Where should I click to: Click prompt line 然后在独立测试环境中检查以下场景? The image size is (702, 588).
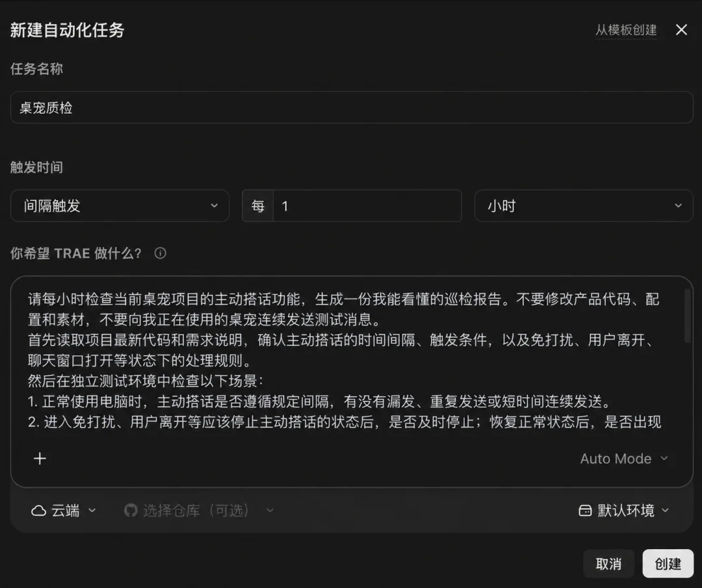point(146,381)
